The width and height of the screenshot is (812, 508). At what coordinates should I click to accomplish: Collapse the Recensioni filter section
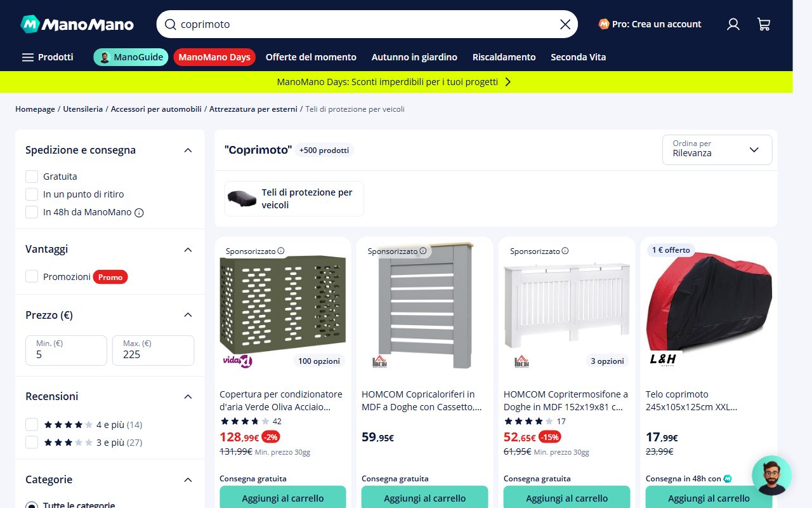[188, 397]
